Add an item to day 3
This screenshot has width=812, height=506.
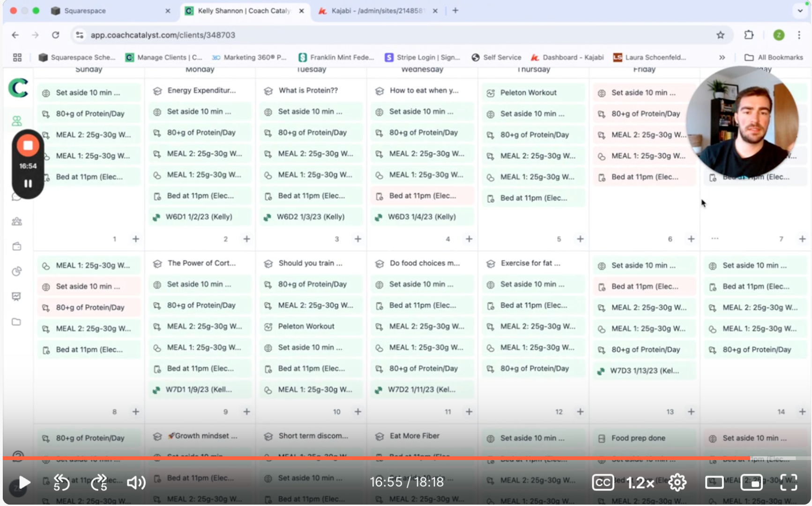358,239
